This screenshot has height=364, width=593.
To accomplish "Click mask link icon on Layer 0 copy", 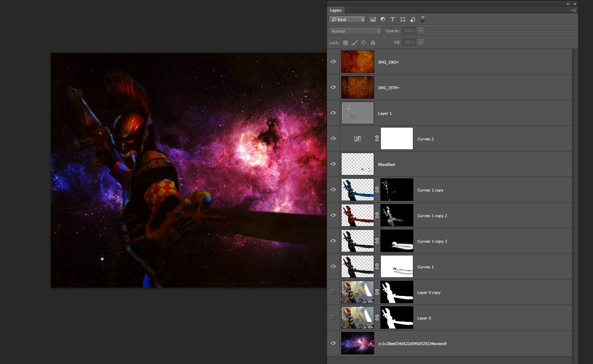I will click(x=377, y=292).
